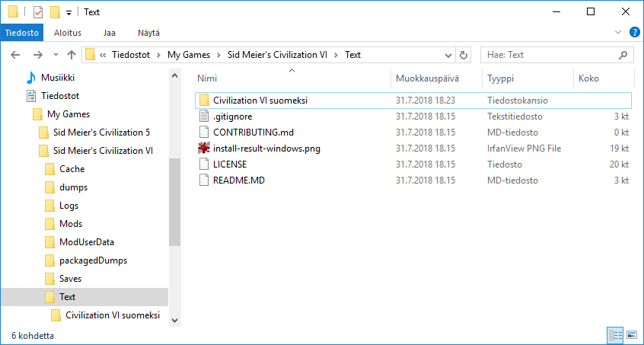Open the breadcrumb overflow chevrons at address start

pos(103,55)
